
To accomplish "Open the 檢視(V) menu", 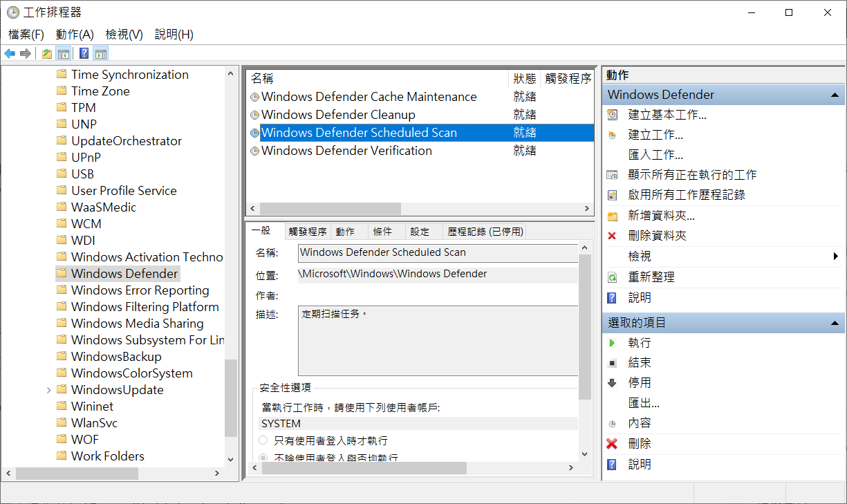I will (x=124, y=35).
